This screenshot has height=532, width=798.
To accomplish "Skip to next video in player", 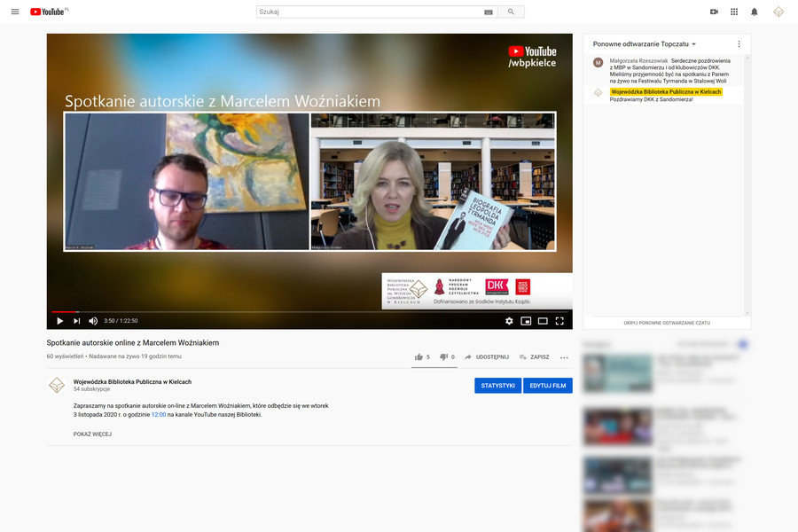I will [x=76, y=321].
